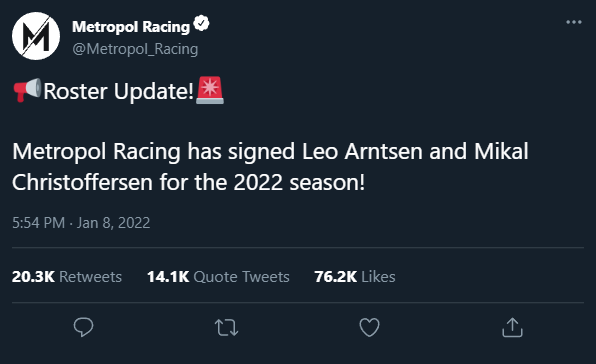This screenshot has height=364, width=596.
Task: View the 14.1K Quote Tweets list
Action: (218, 277)
